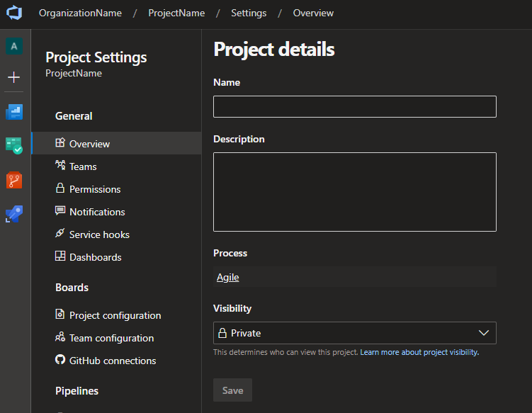Image resolution: width=532 pixels, height=413 pixels.
Task: Open the project avatar 'A' icon
Action: (14, 47)
